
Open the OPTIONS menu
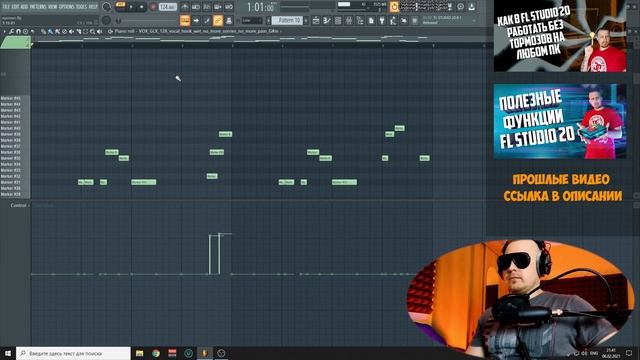[67, 7]
